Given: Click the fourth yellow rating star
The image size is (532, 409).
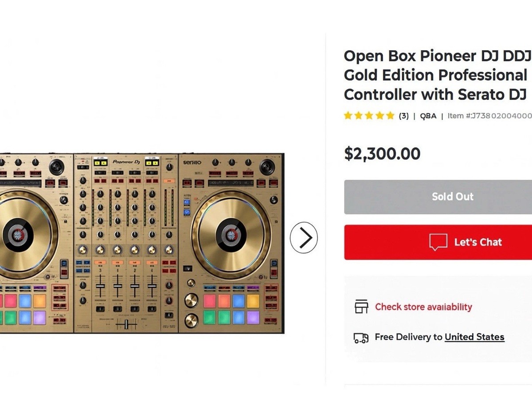Looking at the screenshot, I should (379, 116).
